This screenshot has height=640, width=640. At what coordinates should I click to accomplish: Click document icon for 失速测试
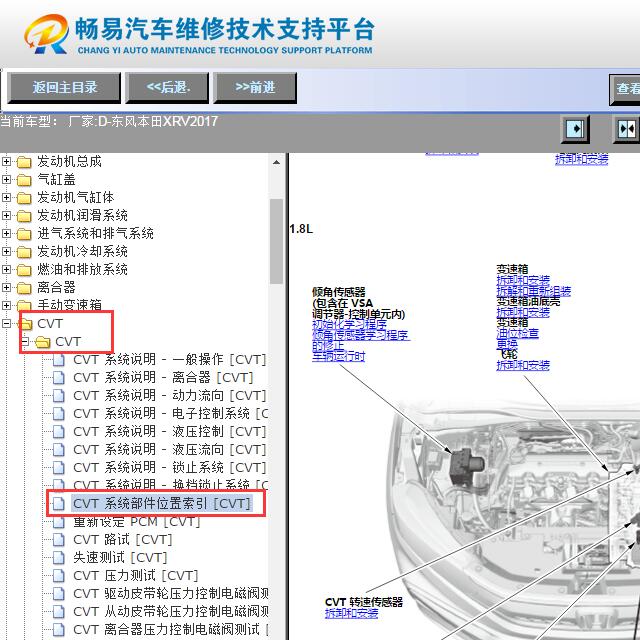pyautogui.click(x=59, y=558)
